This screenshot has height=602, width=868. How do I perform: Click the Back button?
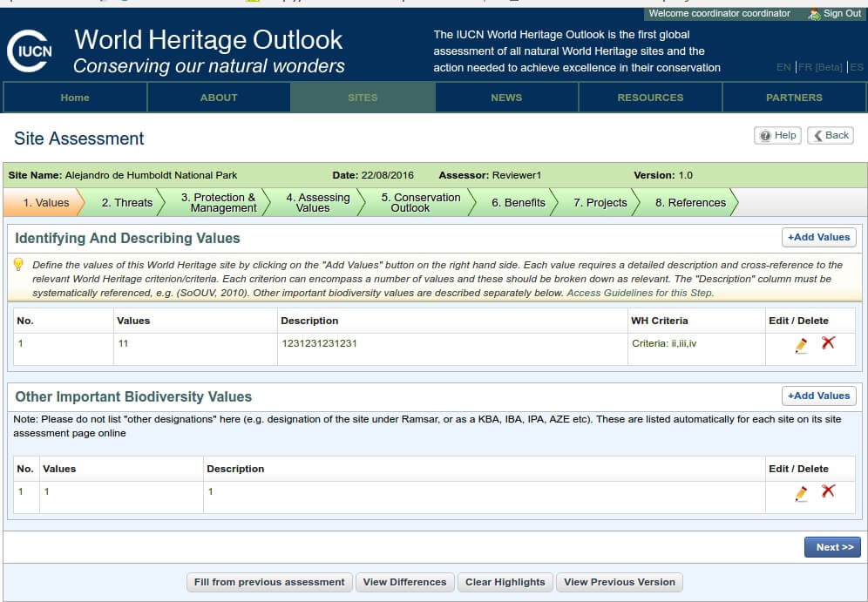point(831,136)
